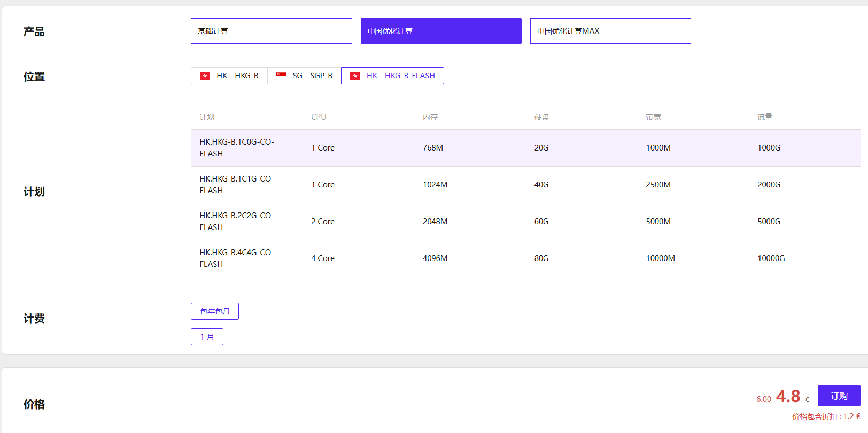Viewport: 868px width, 433px height.
Task: Click the 10000G traffic value
Action: point(771,258)
